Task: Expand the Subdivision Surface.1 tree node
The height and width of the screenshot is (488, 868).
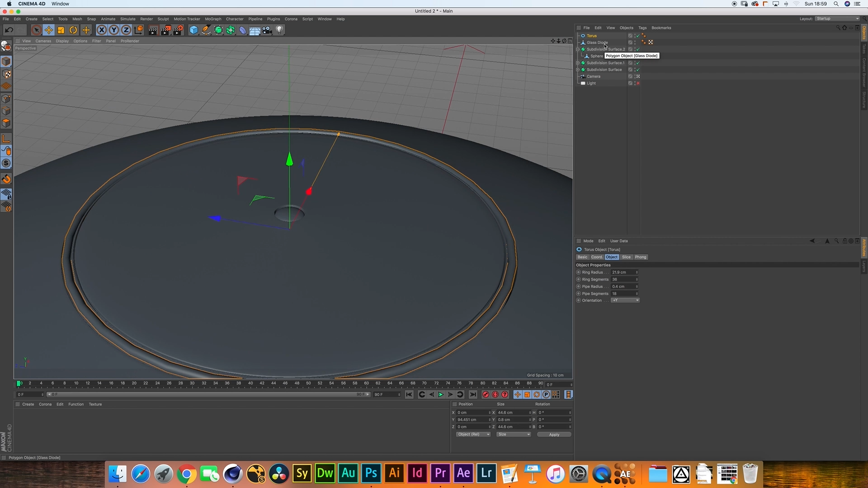Action: 578,63
